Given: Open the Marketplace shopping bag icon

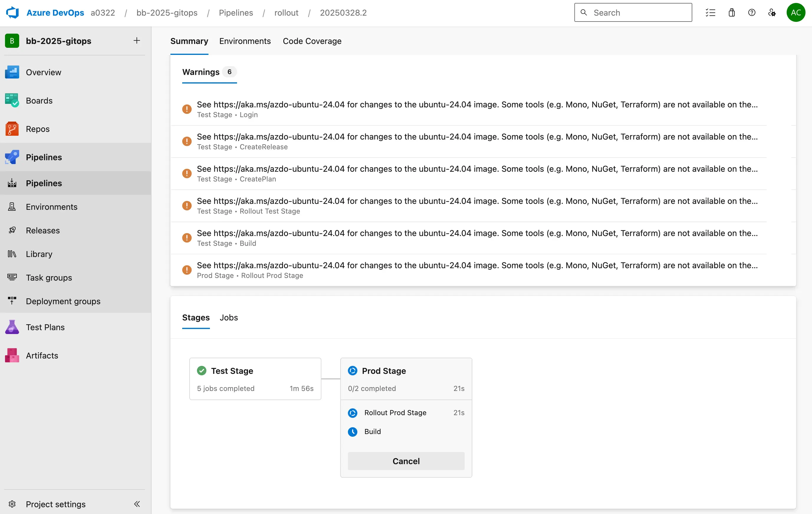Looking at the screenshot, I should pos(732,13).
